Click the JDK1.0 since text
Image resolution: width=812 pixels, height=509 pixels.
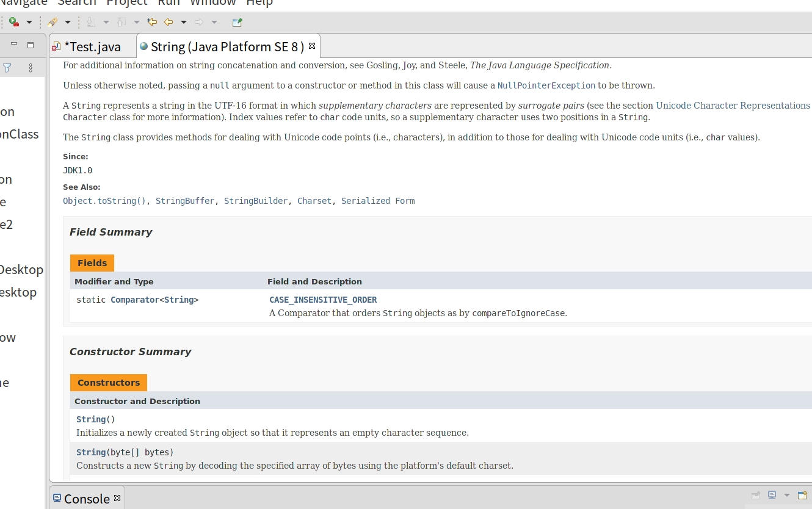tap(78, 170)
